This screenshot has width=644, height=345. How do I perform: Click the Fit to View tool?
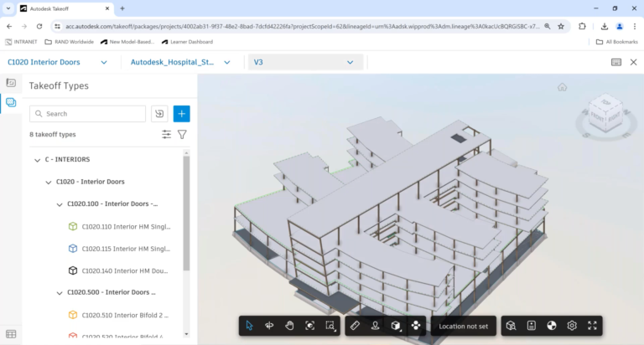310,326
